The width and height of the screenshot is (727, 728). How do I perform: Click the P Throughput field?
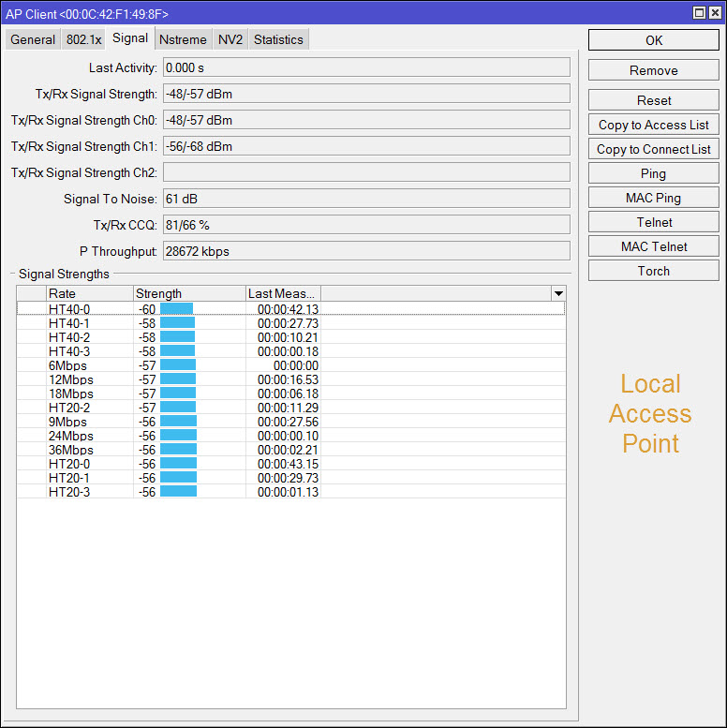366,251
